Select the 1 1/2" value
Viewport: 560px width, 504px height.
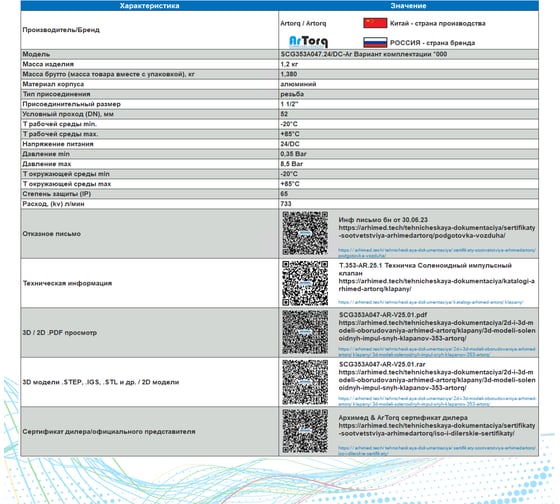point(289,104)
